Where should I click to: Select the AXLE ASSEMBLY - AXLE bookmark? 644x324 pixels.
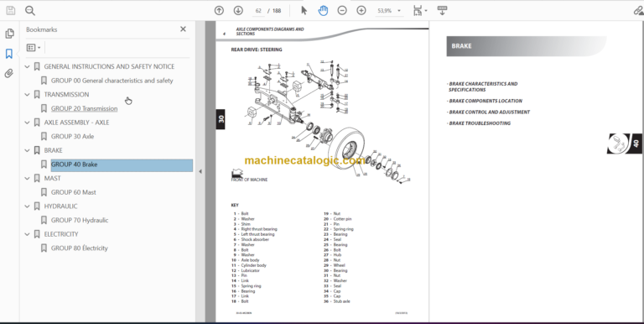pos(77,122)
